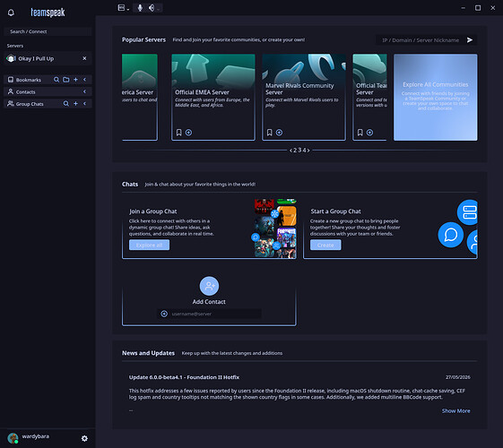Screen dimensions: 503x448
Task: Click the add contact plus icon in field
Action: [164, 314]
